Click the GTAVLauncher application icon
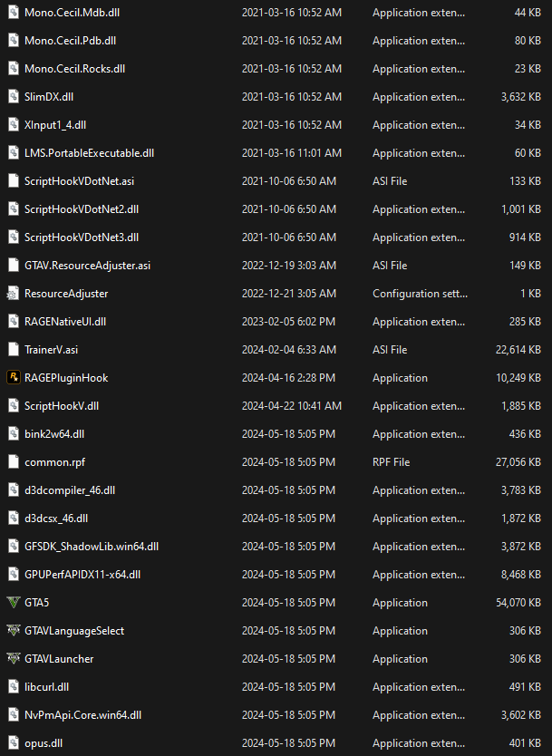This screenshot has height=756, width=552. pyautogui.click(x=13, y=659)
